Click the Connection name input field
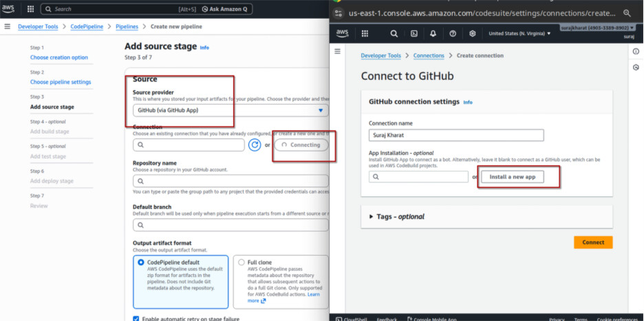Screen dimensions: 644x321 click(x=456, y=135)
